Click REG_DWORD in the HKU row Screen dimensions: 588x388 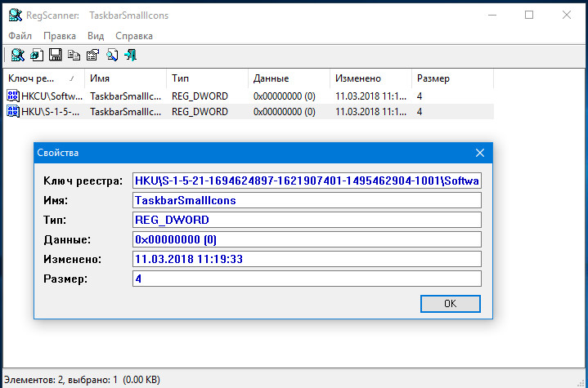(x=200, y=112)
